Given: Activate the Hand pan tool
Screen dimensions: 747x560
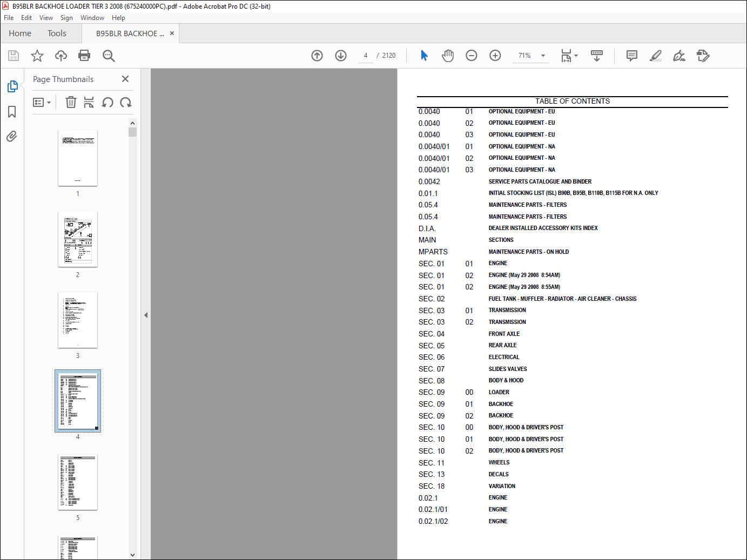Looking at the screenshot, I should pyautogui.click(x=448, y=56).
